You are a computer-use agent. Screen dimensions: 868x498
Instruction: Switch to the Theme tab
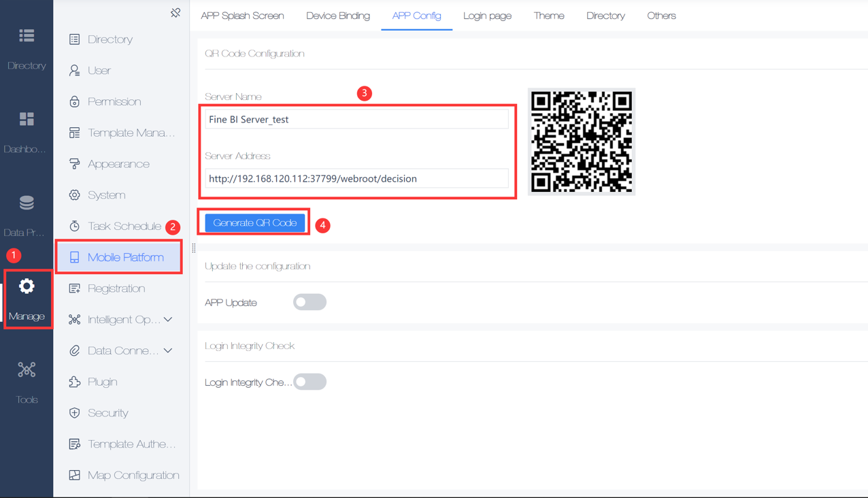click(549, 16)
